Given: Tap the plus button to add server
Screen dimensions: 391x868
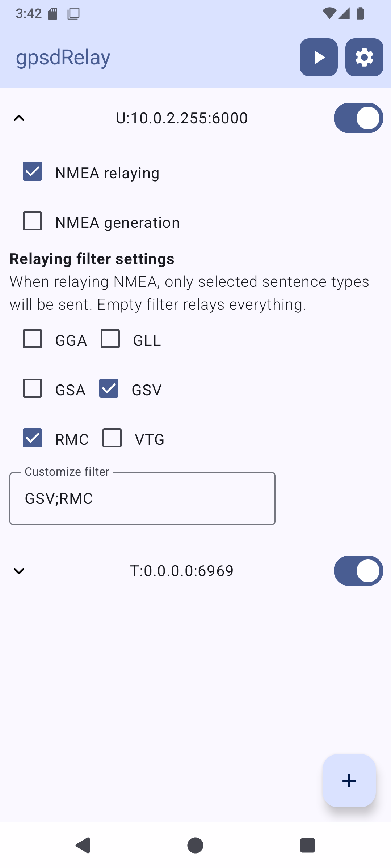Looking at the screenshot, I should (x=349, y=780).
